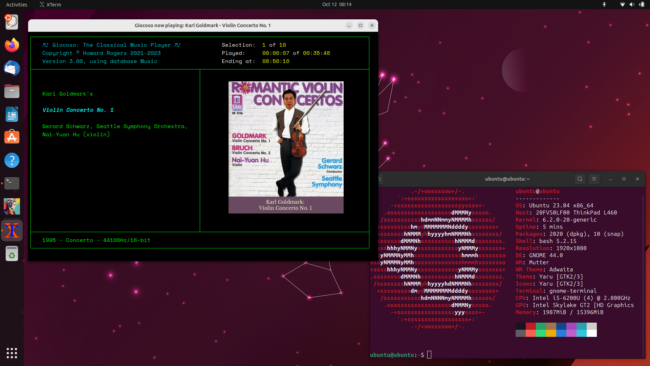This screenshot has width=650, height=366.
Task: Launch LibreOffice Writer from the dock
Action: point(12,114)
